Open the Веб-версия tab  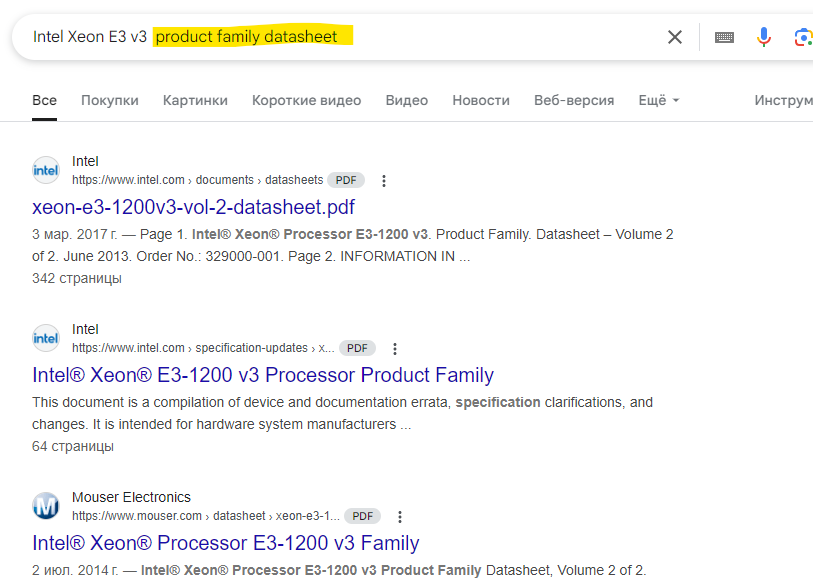click(574, 100)
